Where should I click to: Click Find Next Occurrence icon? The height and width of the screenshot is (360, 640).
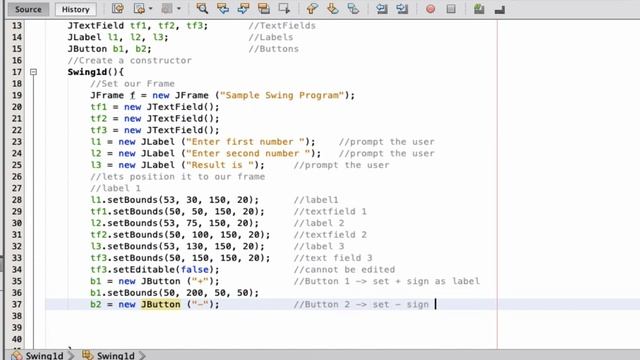[x=243, y=9]
